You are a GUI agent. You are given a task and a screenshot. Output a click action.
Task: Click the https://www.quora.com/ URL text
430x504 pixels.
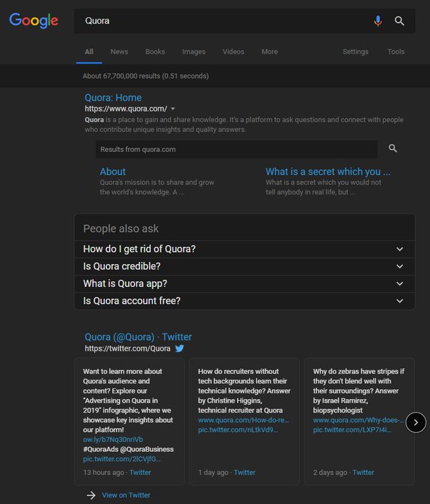(x=126, y=109)
